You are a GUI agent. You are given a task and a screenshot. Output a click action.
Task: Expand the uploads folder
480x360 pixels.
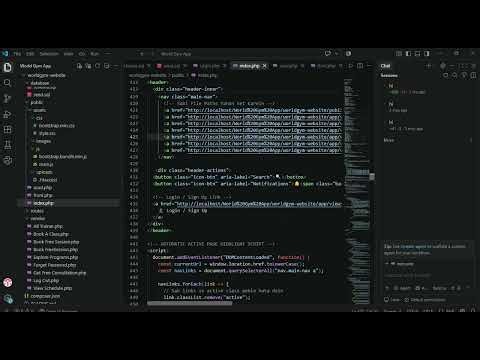click(44, 172)
